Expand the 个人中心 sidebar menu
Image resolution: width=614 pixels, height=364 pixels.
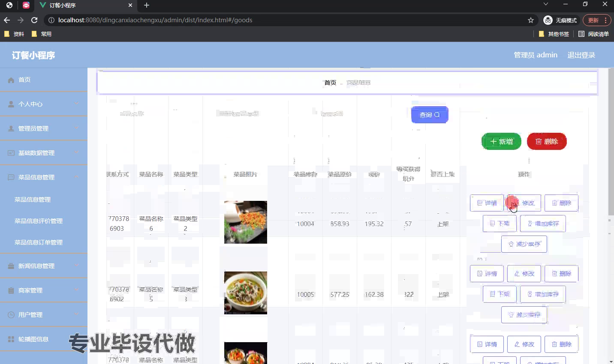click(x=44, y=104)
